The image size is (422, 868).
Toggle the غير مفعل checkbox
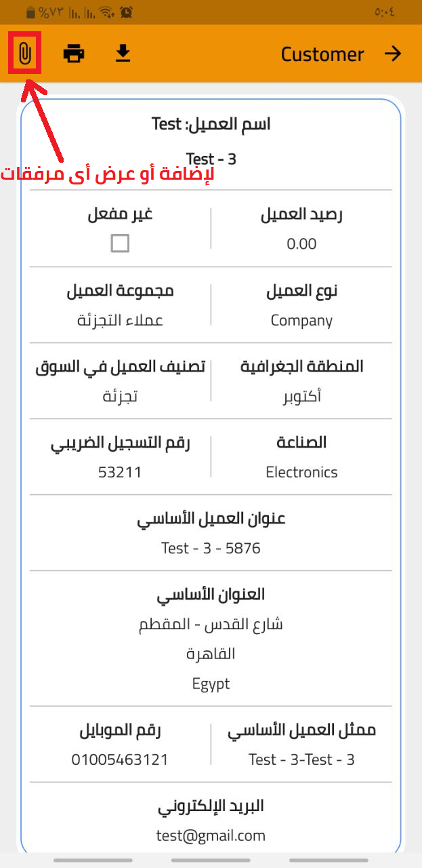pyautogui.click(x=120, y=243)
